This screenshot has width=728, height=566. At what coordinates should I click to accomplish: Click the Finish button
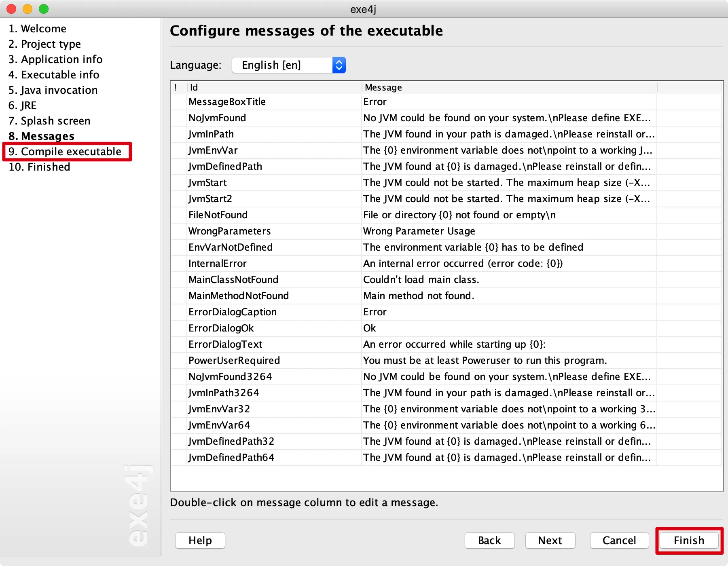click(689, 541)
